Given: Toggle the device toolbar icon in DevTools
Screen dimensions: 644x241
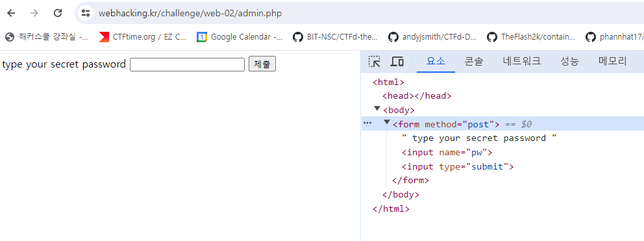Looking at the screenshot, I should (397, 62).
